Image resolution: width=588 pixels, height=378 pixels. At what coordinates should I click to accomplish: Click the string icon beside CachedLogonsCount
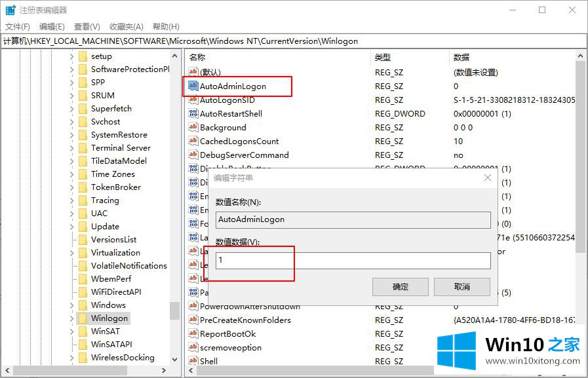point(193,141)
